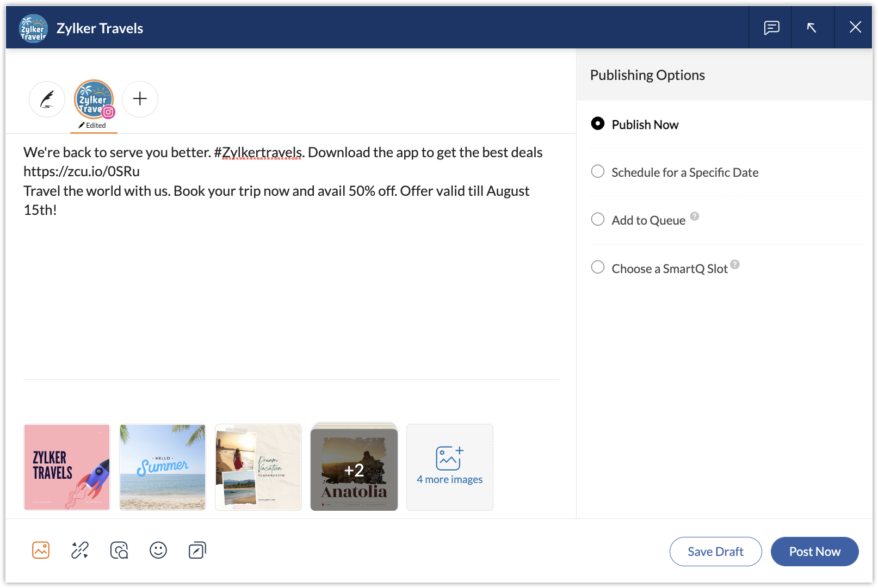
Task: Open the emoji picker
Action: 158,550
